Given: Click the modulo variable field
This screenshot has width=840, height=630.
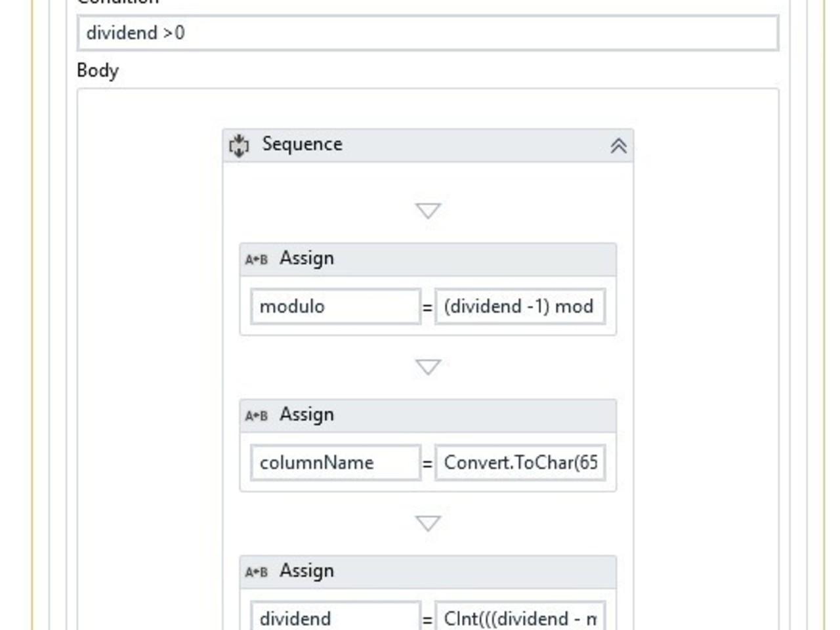Looking at the screenshot, I should (x=335, y=306).
